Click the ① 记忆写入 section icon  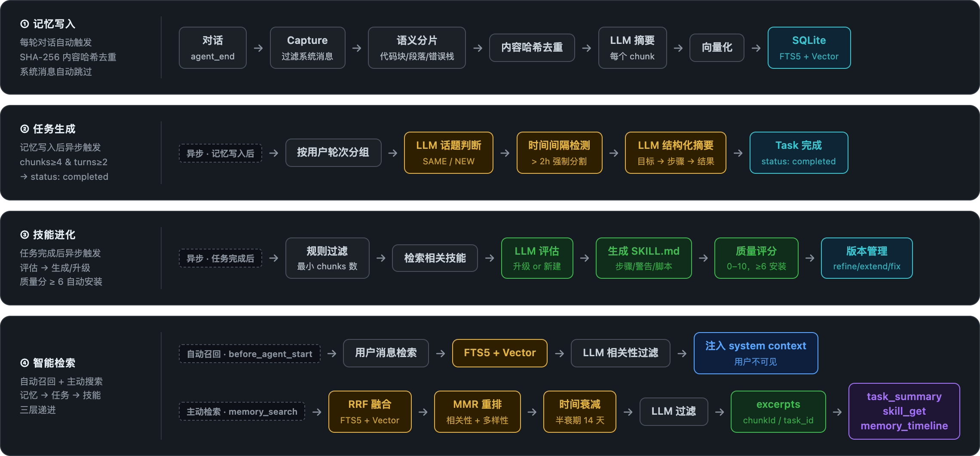24,24
